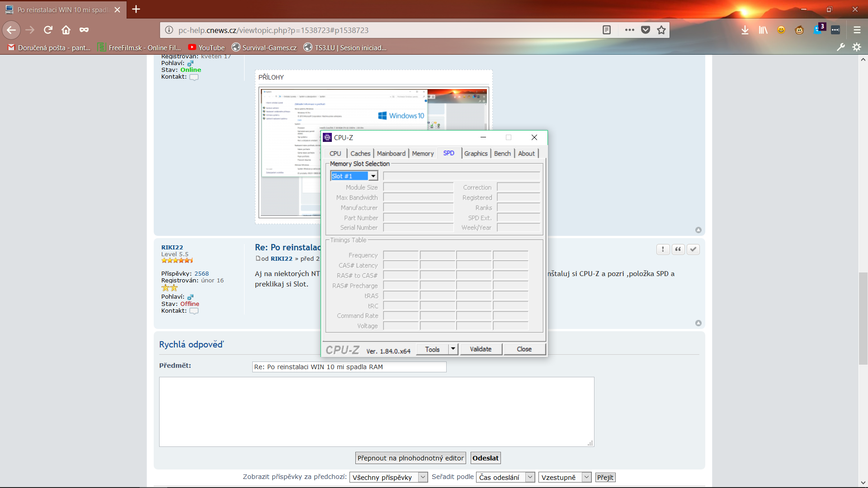Open the library bookshelf icon
The width and height of the screenshot is (868, 488).
(x=763, y=30)
